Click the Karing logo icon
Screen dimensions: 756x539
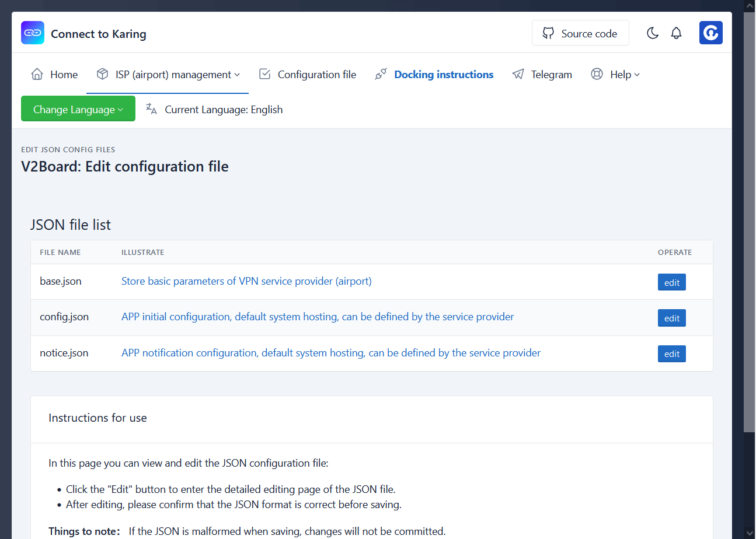[33, 33]
